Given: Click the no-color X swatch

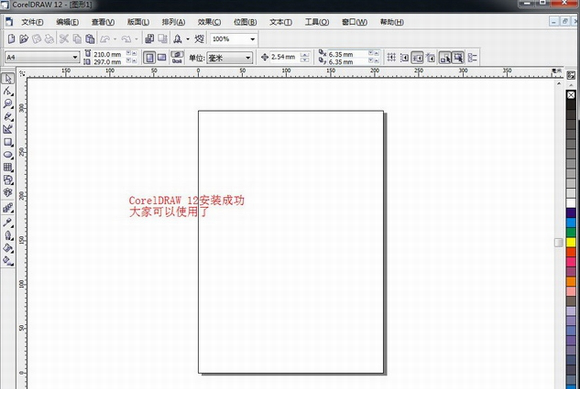Looking at the screenshot, I should pos(571,95).
